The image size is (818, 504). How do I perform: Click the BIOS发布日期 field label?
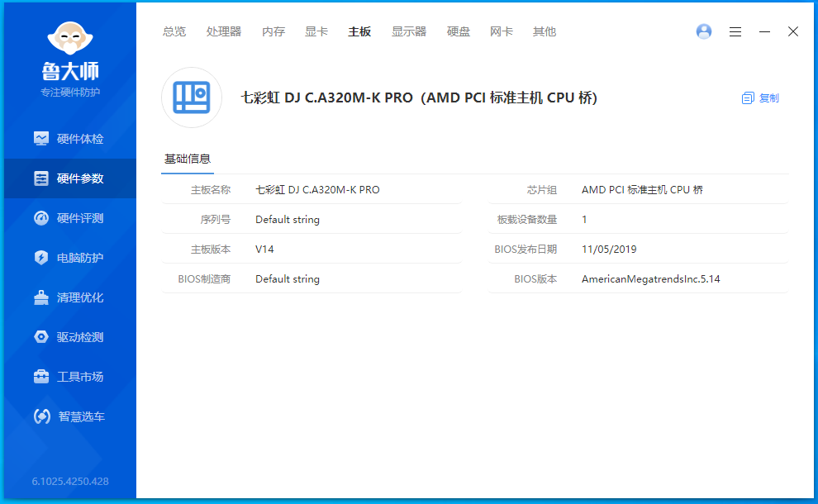tap(526, 250)
